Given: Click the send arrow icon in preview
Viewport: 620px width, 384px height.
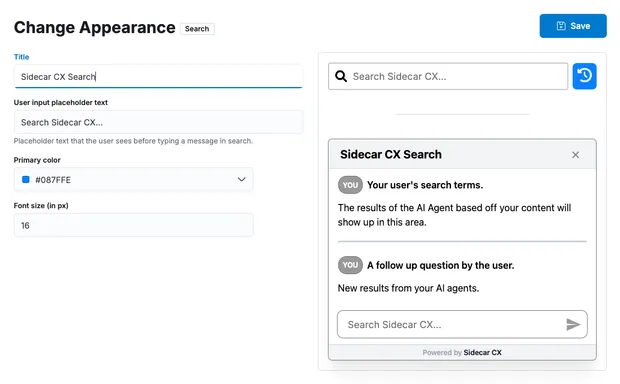Looking at the screenshot, I should [573, 324].
